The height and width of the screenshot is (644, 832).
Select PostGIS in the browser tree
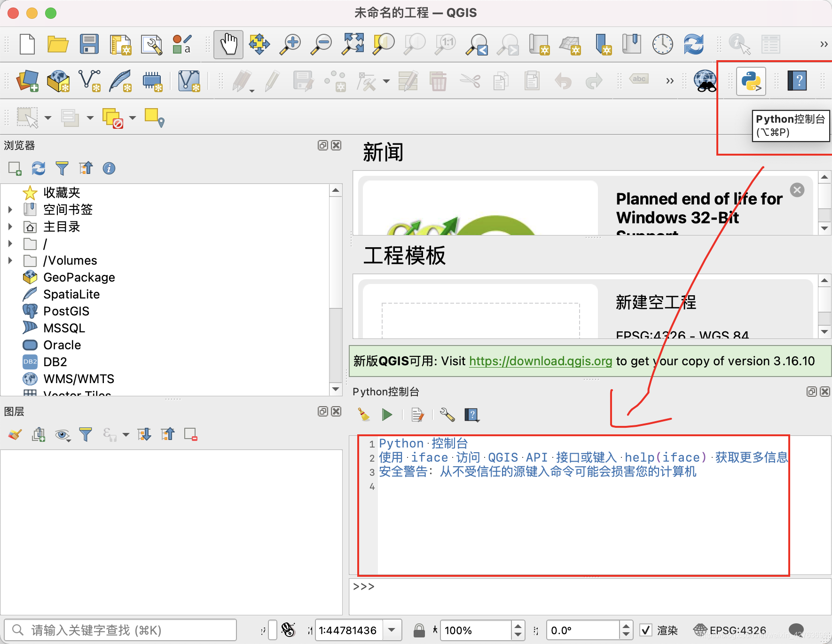coord(66,311)
